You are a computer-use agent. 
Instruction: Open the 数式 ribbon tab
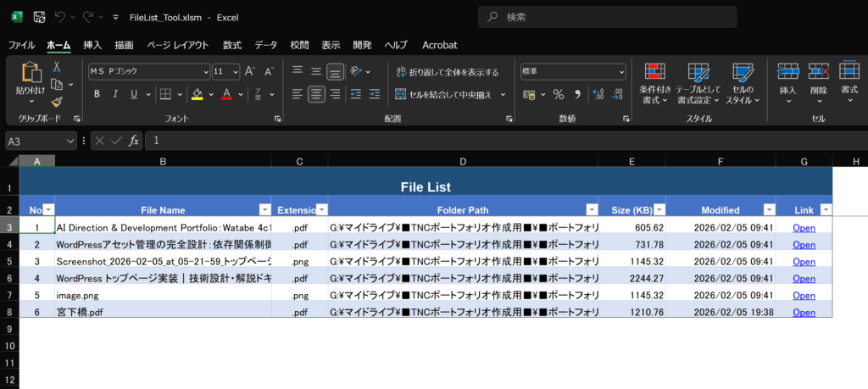pyautogui.click(x=231, y=45)
